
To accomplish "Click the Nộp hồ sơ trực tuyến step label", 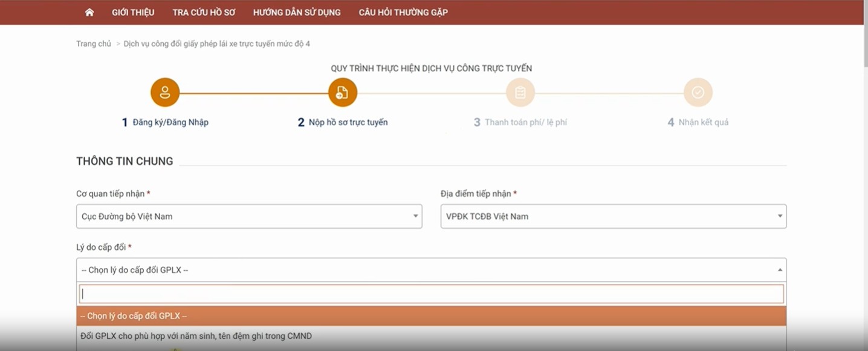I will tap(348, 122).
